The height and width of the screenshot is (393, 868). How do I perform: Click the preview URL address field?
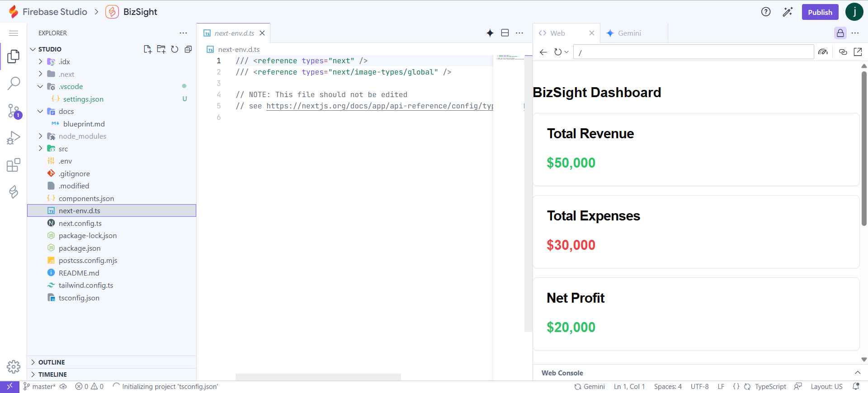[693, 52]
